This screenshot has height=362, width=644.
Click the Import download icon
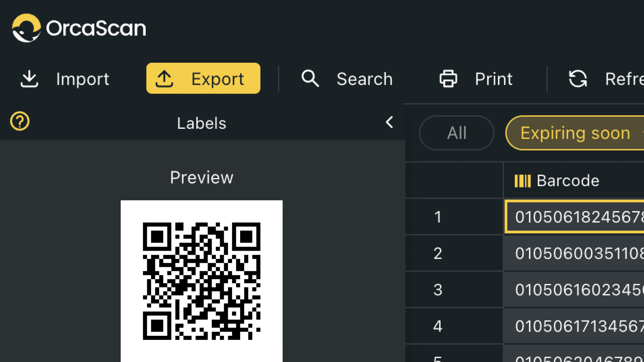point(30,79)
